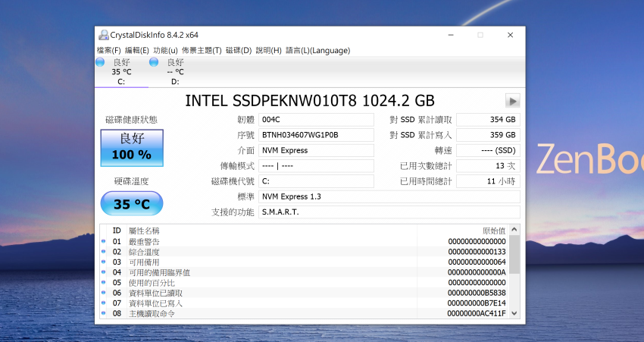Click the serial number field BTNH034607WG1P0B
The width and height of the screenshot is (644, 342).
(x=316, y=135)
